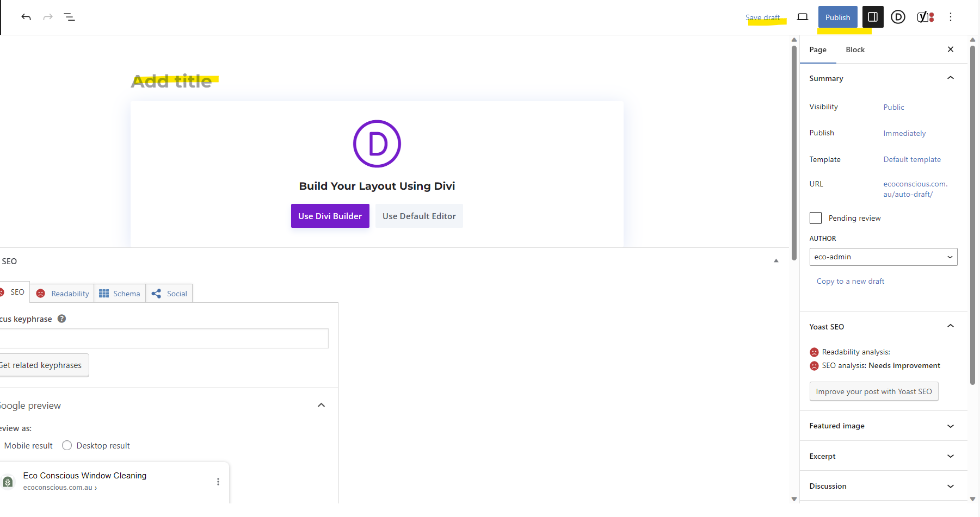Screen dimensions: 980x517
Task: Open the Yoast SEO toolbar icon
Action: tap(926, 17)
